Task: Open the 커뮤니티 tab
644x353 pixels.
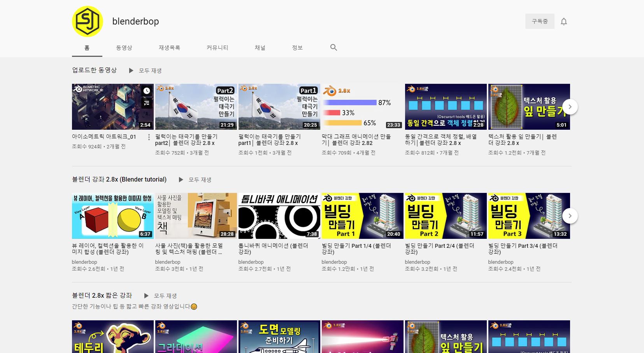Action: 217,48
